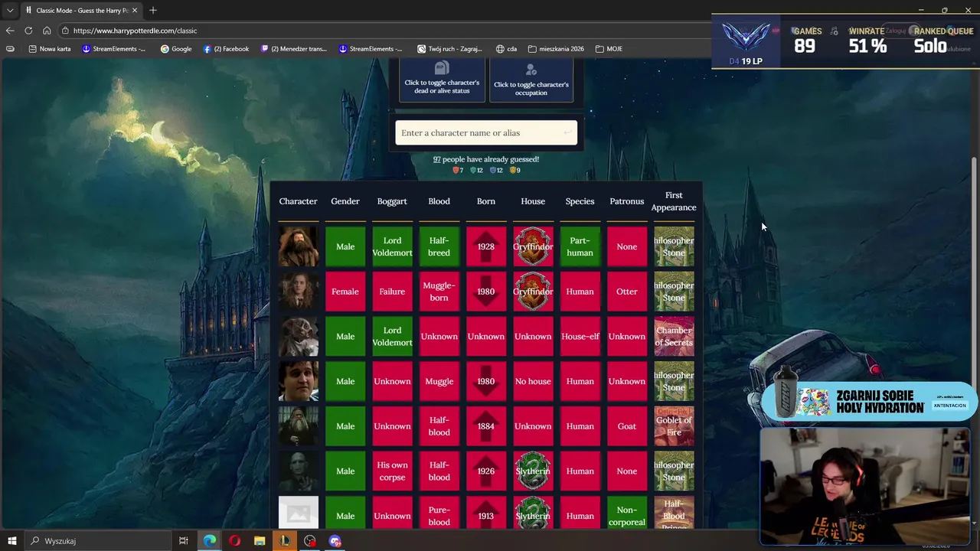Open the cda bookmark

coord(506,49)
